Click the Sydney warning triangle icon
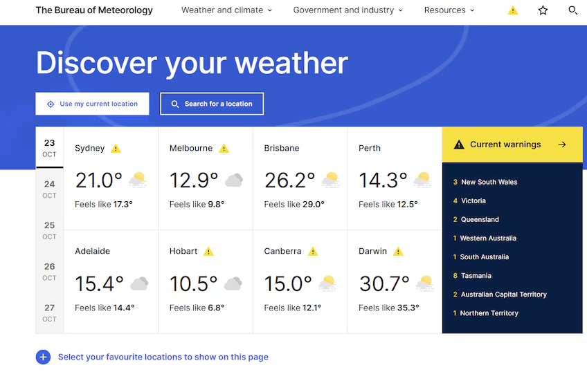Screen dimensions: 587x392 coord(116,149)
